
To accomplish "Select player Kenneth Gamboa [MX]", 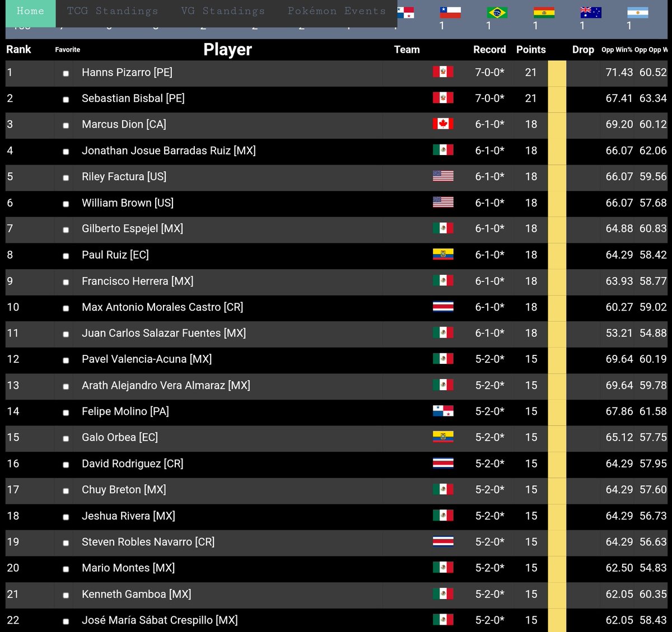I will tap(136, 594).
